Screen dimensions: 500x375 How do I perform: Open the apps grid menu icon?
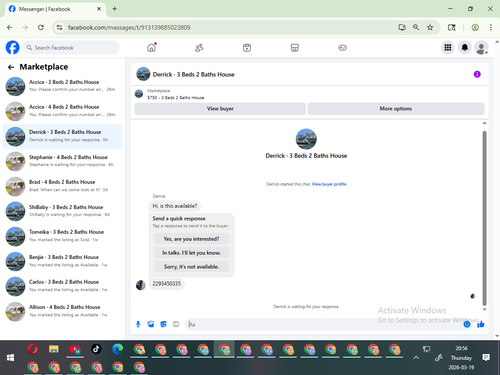pos(448,48)
